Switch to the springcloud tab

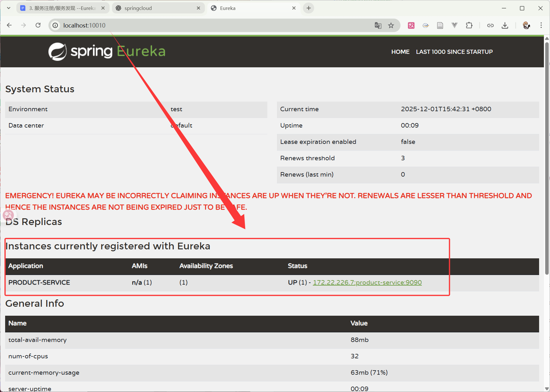click(158, 8)
